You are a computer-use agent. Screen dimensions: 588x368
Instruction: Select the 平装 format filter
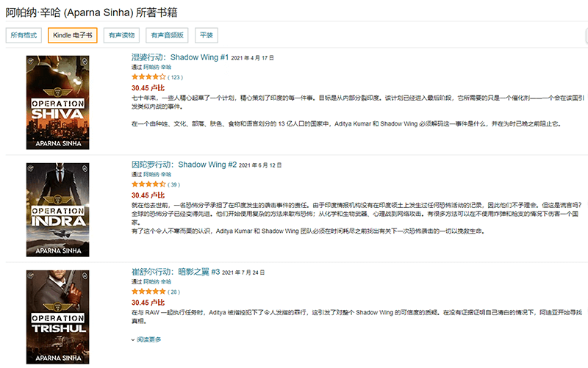pos(207,35)
